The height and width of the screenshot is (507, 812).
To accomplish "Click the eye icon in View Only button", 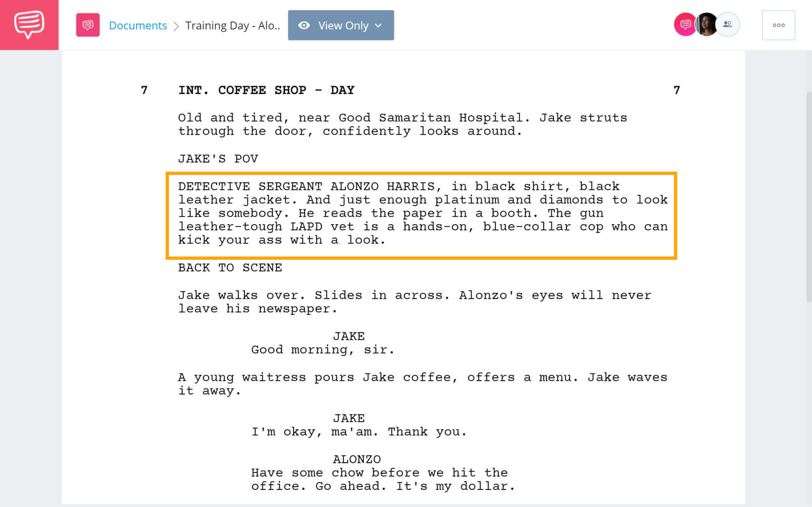I will (x=302, y=24).
